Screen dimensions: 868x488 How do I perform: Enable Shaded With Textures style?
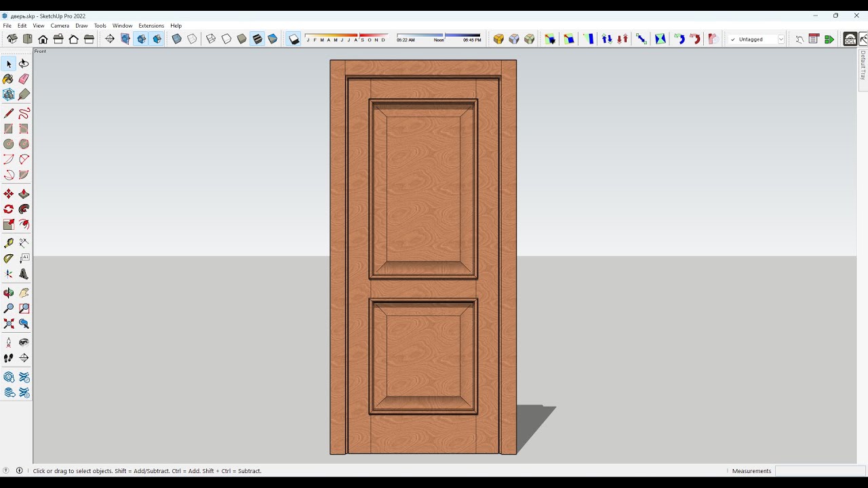(257, 39)
